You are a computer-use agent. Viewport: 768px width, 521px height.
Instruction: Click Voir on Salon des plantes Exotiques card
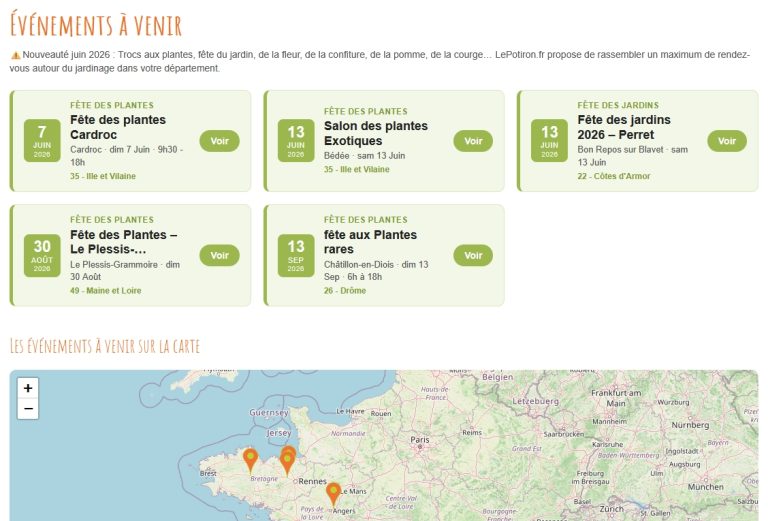point(473,141)
